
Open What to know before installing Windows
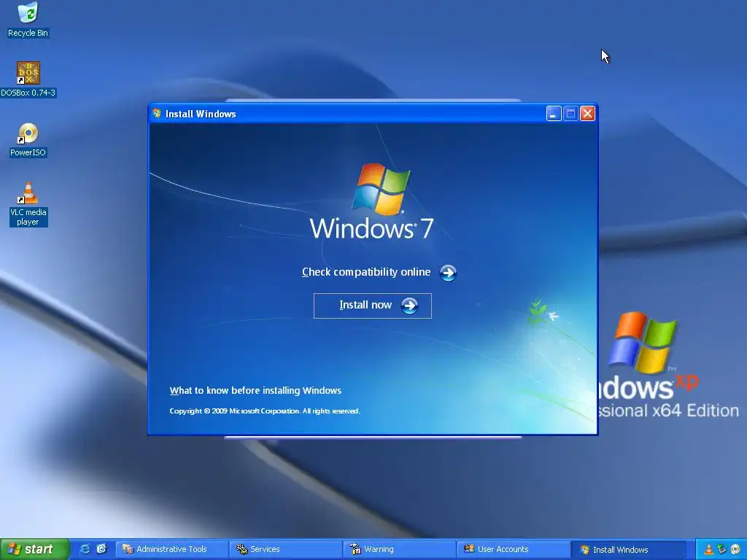255,391
